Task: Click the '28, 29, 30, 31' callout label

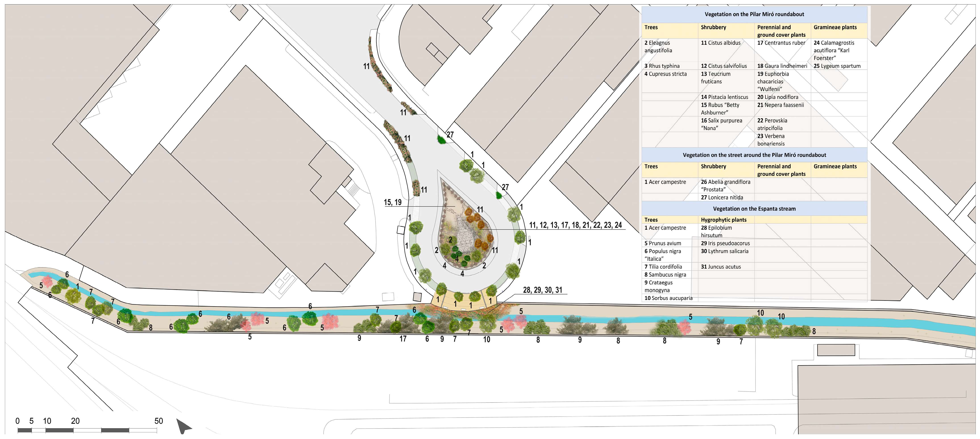Action: 542,290
